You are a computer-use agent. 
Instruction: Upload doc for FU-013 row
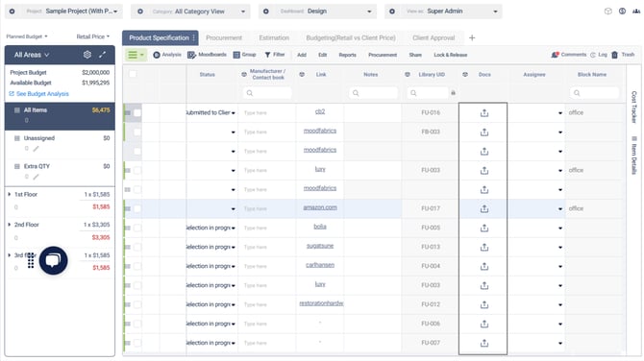click(x=484, y=247)
